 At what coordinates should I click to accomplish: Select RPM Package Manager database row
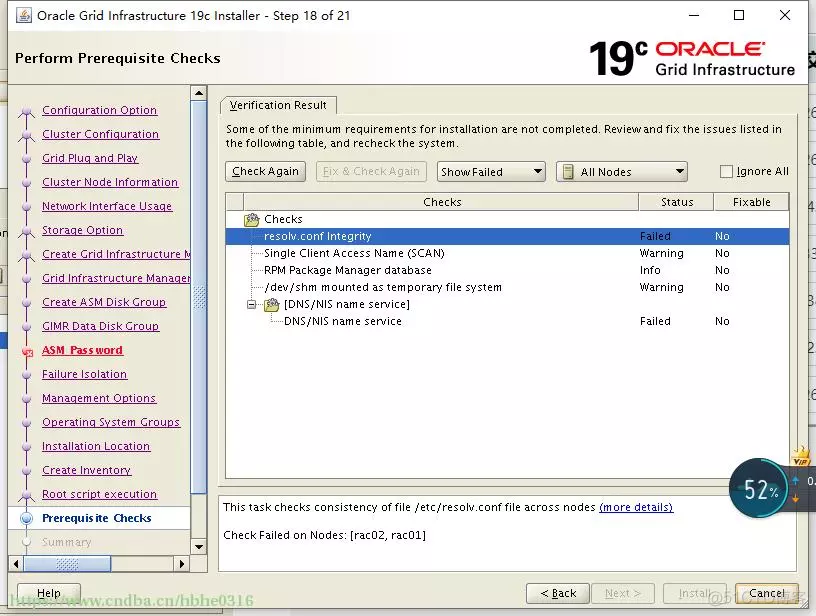pos(507,270)
